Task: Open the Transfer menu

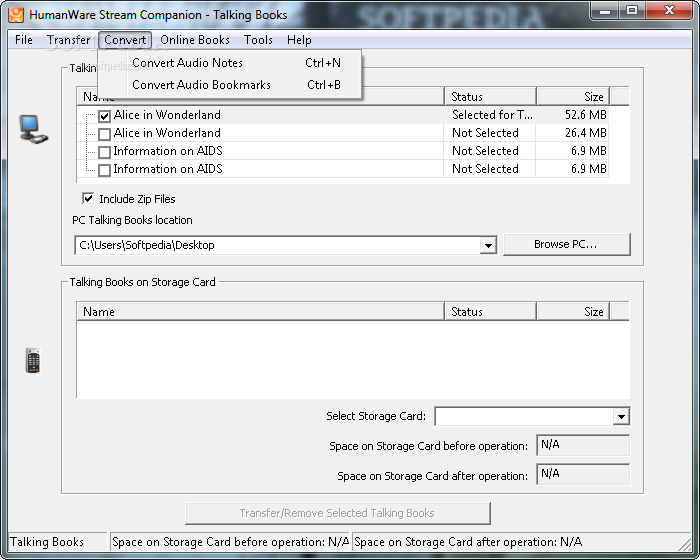Action: [x=69, y=40]
